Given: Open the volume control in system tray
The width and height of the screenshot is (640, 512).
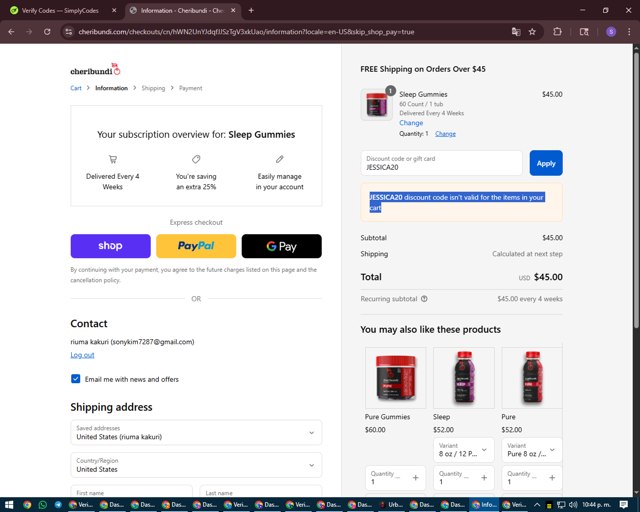Looking at the screenshot, I should tap(573, 505).
